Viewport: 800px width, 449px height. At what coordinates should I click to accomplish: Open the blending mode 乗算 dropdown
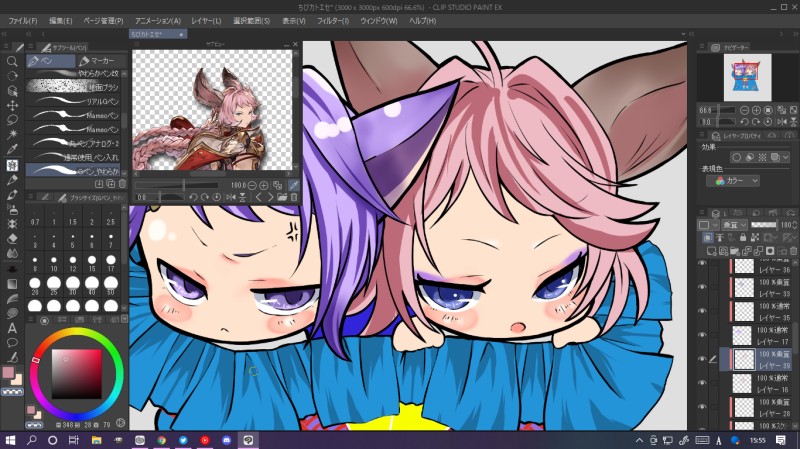[735, 225]
